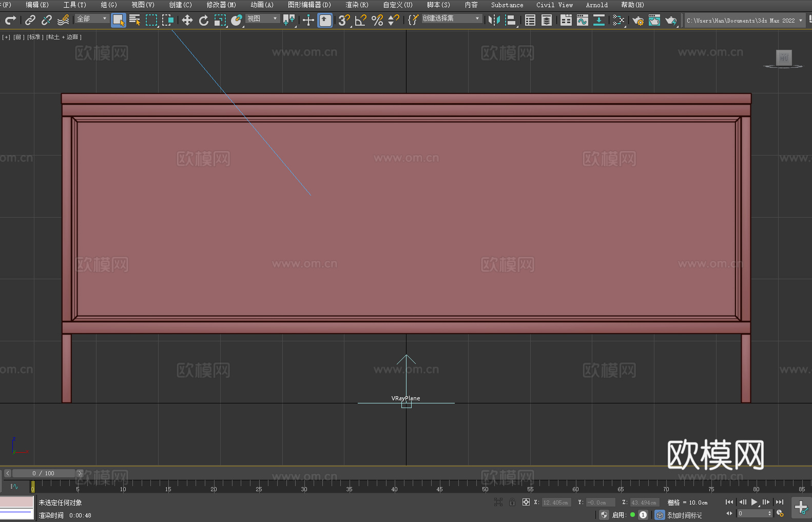
Task: Expand the 全部 selection filter dropdown
Action: click(x=92, y=18)
